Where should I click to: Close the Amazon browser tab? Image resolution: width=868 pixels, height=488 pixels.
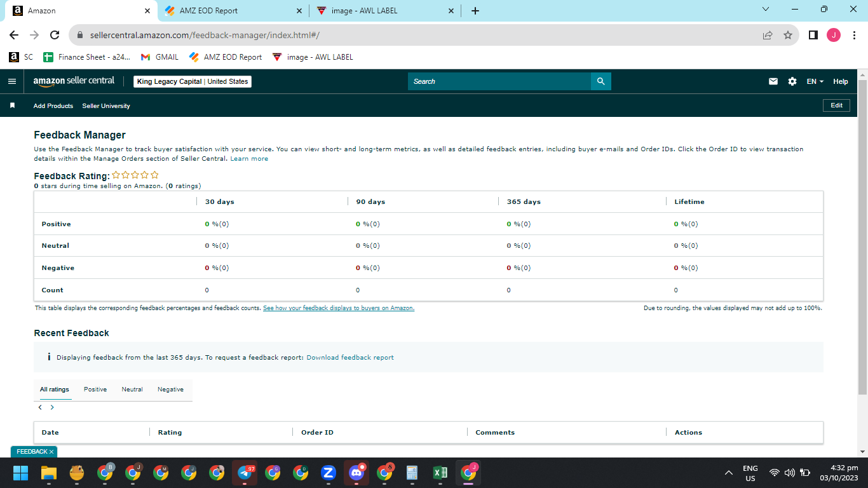tap(147, 11)
